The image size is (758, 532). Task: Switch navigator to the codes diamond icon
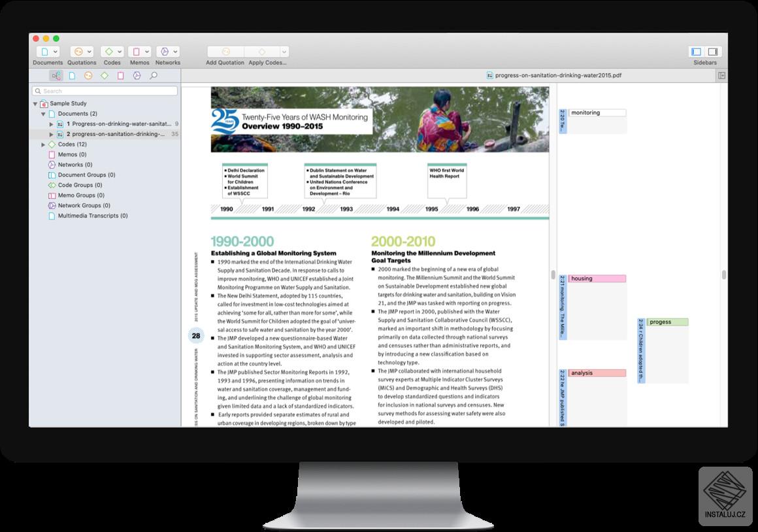point(105,75)
